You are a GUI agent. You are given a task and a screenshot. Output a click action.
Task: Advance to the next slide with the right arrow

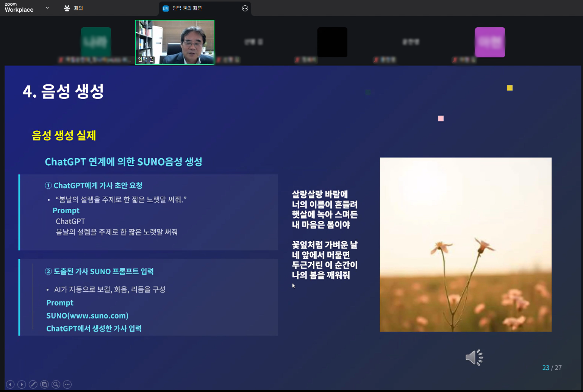pyautogui.click(x=22, y=384)
